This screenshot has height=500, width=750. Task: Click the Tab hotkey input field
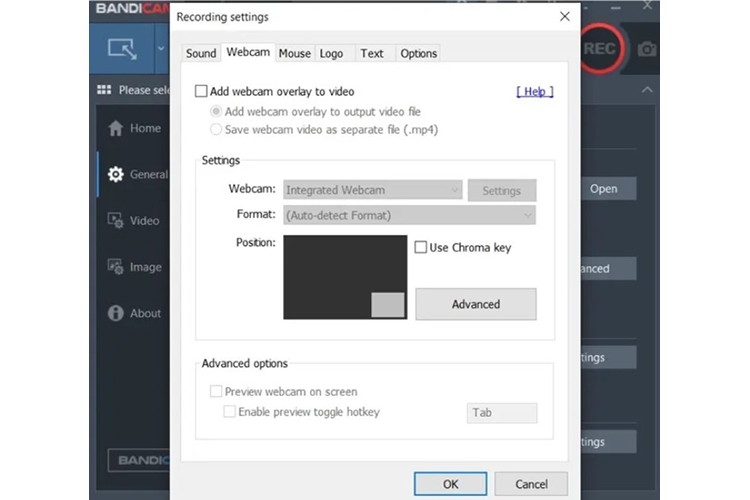502,412
